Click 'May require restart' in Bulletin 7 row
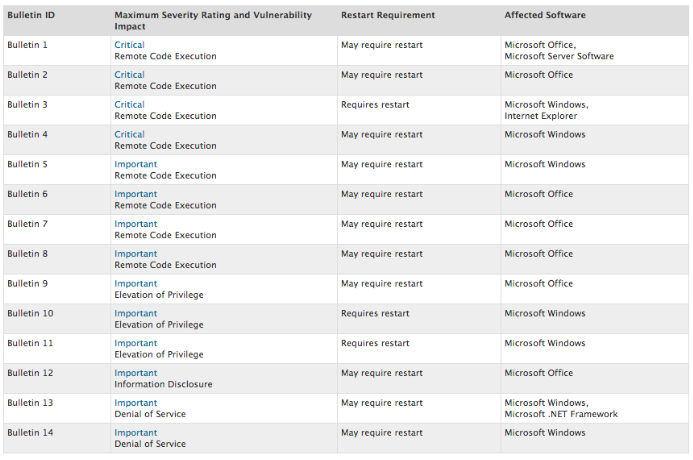The height and width of the screenshot is (460, 693). pos(381,224)
